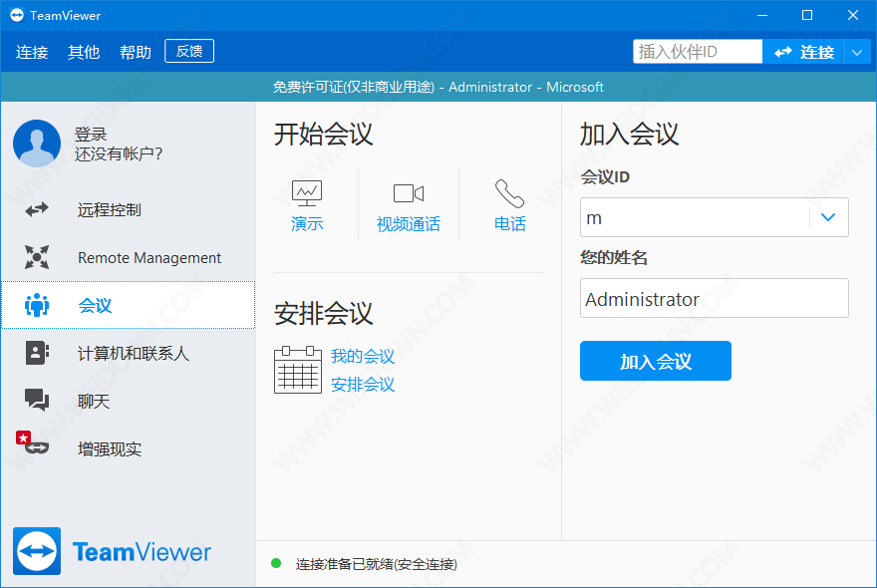Screen dimensions: 877x588
Task: Click the 插入伙伴ID input field
Action: click(x=698, y=52)
